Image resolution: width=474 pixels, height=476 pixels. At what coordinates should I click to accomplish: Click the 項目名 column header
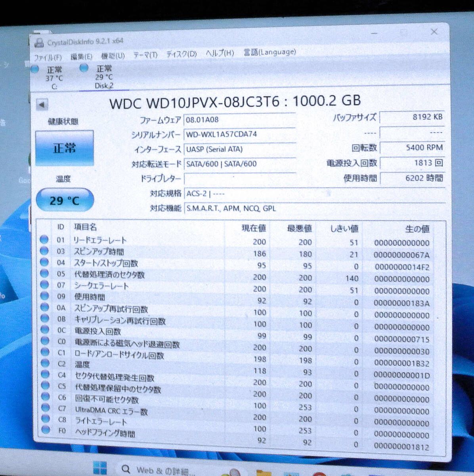click(86, 227)
